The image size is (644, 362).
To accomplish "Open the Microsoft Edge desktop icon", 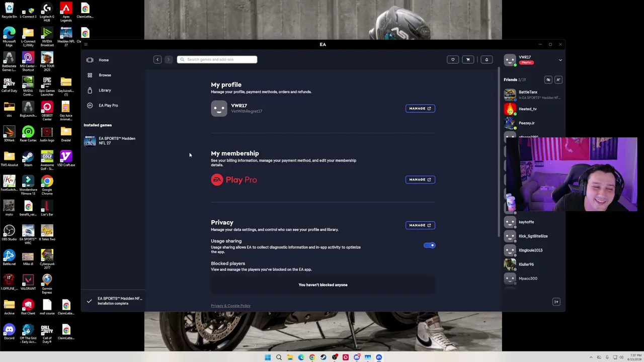I will tap(9, 37).
